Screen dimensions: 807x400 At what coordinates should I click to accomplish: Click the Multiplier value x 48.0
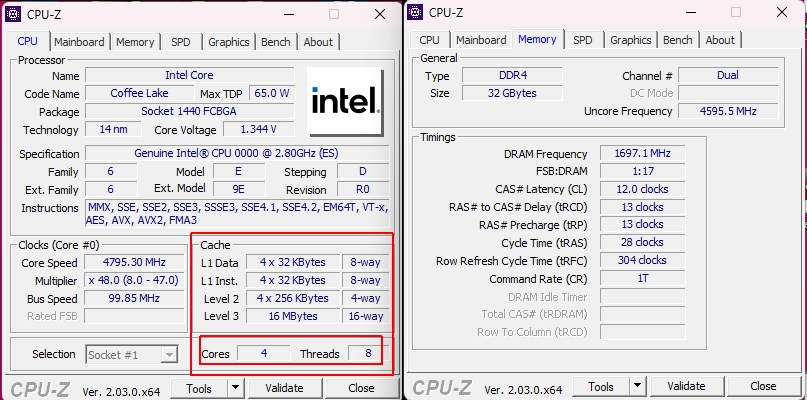pyautogui.click(x=134, y=280)
